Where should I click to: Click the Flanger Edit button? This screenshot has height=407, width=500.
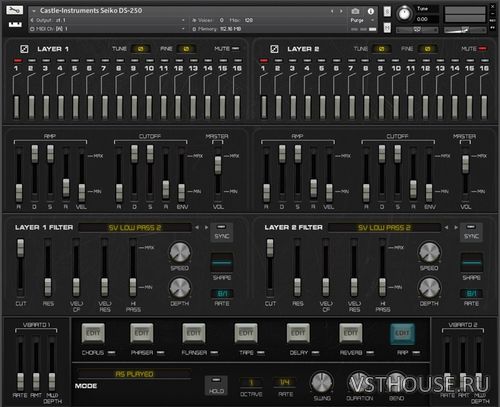194,333
